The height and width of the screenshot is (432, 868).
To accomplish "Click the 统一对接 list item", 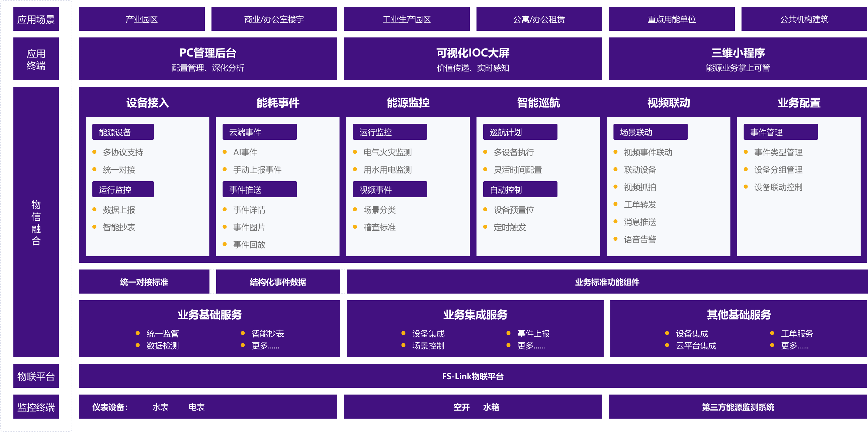I will coord(119,170).
